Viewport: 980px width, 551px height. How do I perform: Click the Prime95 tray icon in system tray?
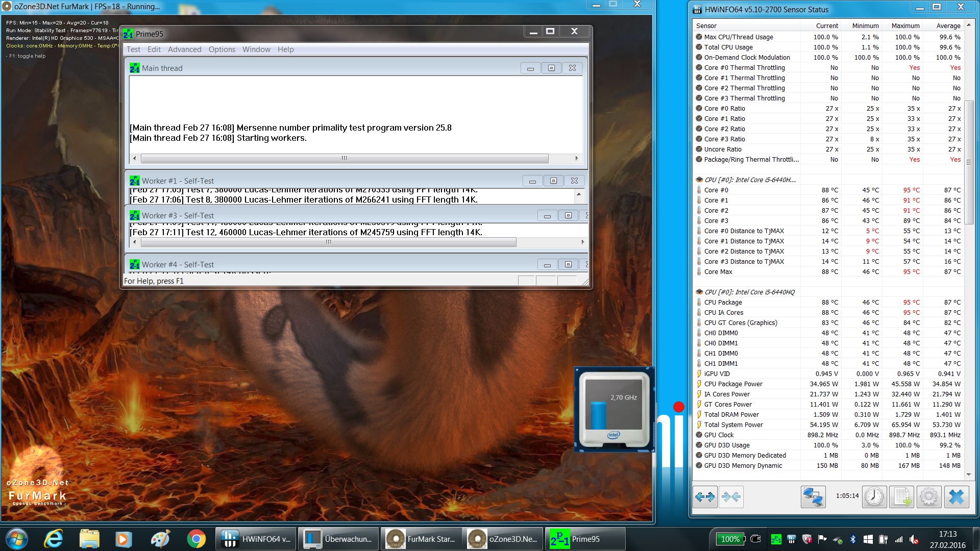[x=776, y=539]
